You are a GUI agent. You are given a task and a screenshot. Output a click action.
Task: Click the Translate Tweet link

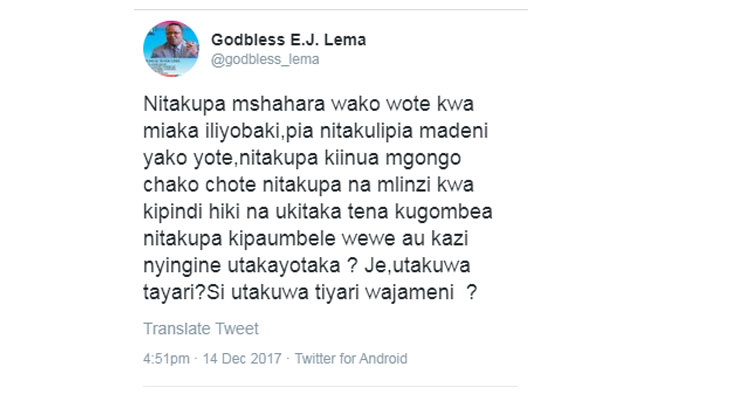pyautogui.click(x=201, y=328)
